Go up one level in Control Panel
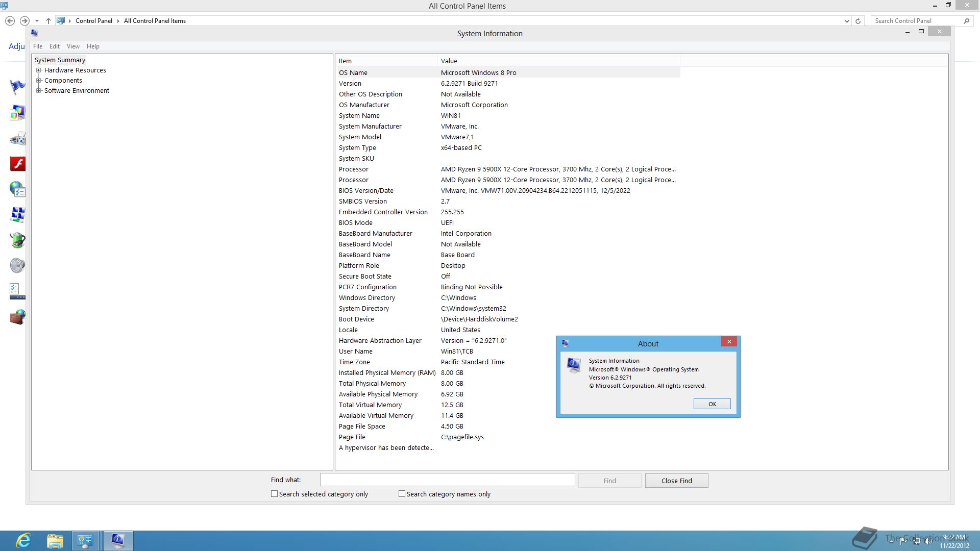980x551 pixels. [48, 21]
